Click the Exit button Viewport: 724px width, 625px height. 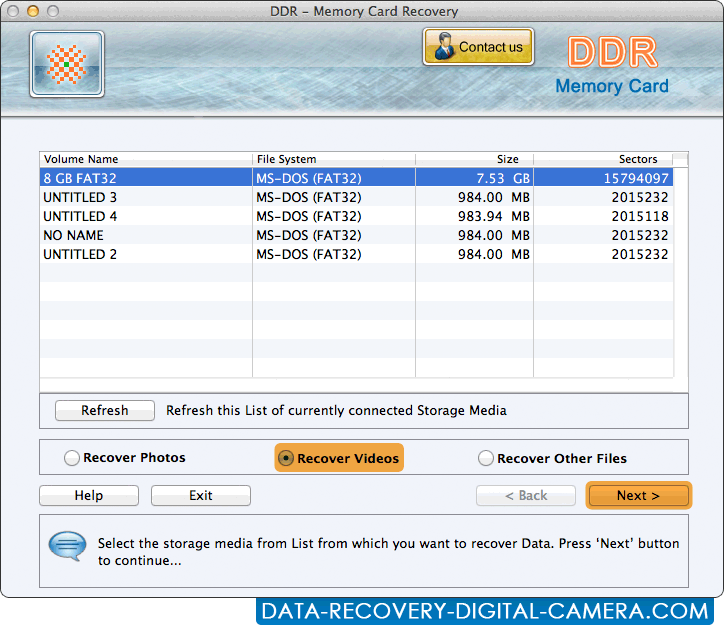point(201,495)
